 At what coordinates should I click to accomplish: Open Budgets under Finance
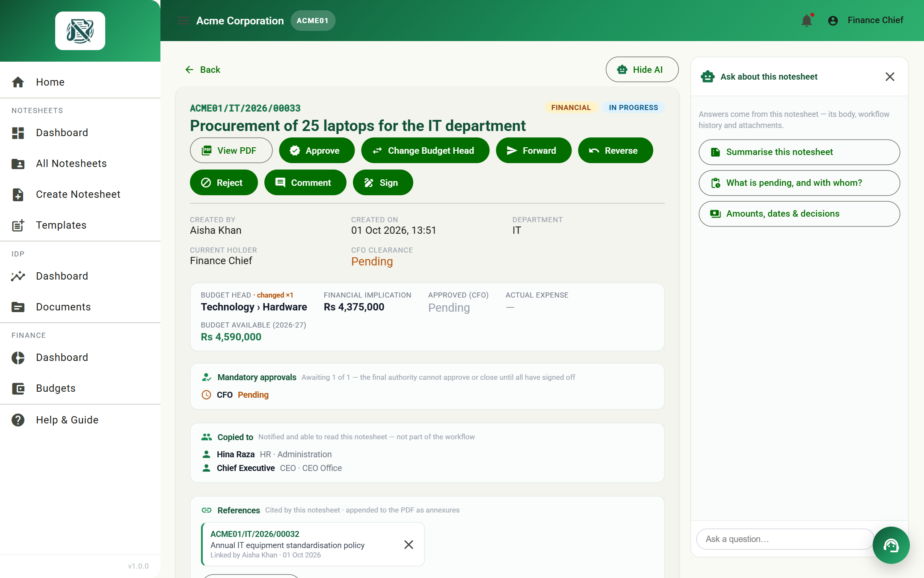80,388
